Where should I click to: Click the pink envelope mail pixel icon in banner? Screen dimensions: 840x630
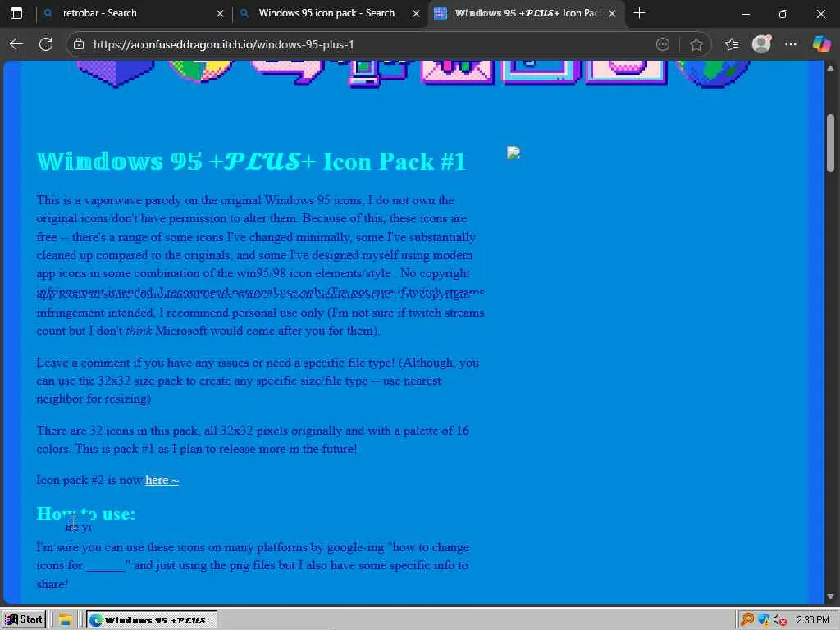(x=456, y=72)
